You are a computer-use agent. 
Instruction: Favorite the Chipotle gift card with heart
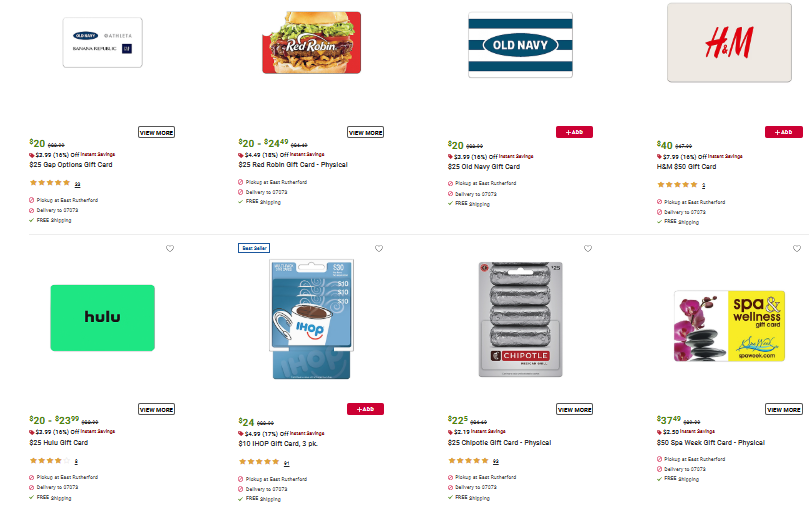tap(588, 248)
